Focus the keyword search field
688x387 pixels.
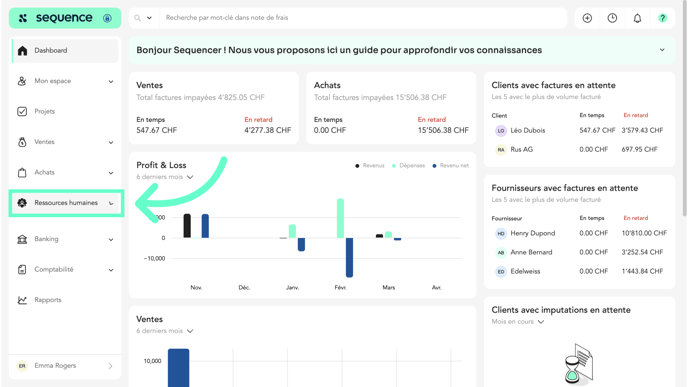(363, 18)
